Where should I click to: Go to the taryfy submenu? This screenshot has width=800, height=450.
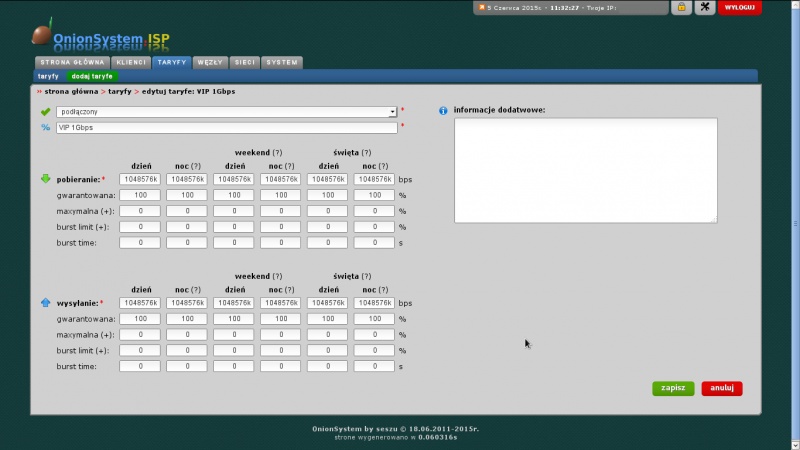[48, 76]
